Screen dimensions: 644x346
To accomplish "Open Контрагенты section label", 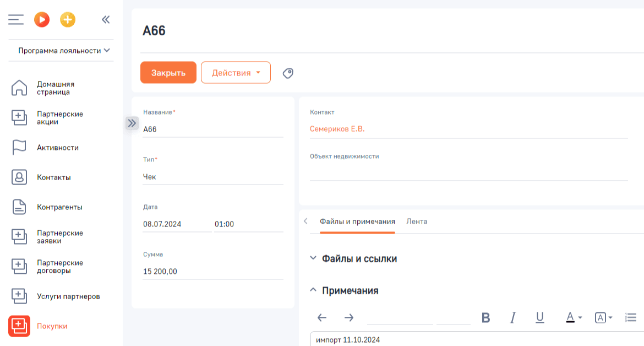I will click(59, 207).
